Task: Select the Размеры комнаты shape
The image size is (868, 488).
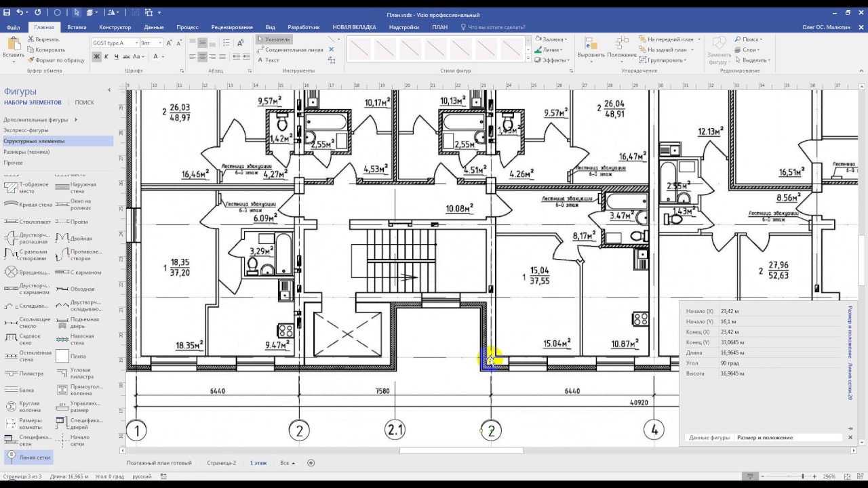Action: point(23,423)
